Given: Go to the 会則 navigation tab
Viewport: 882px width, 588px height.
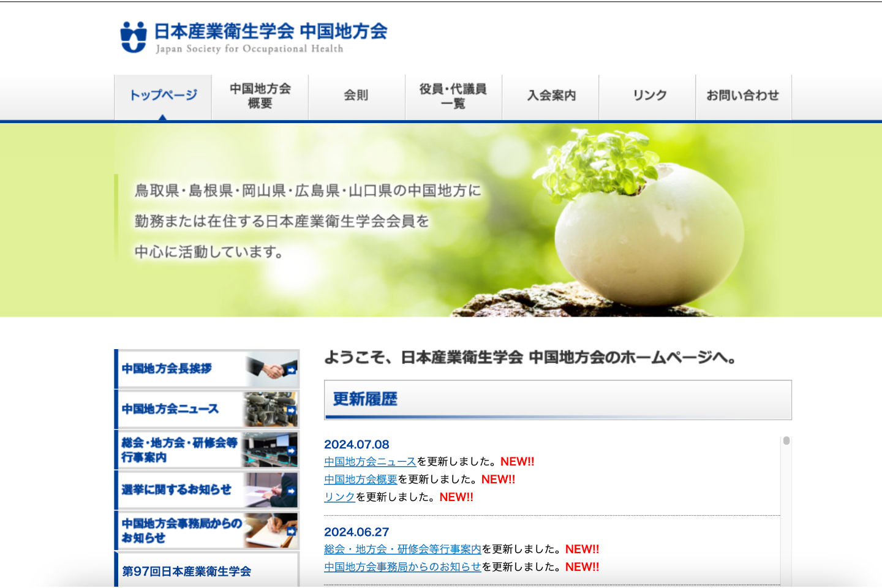Looking at the screenshot, I should coord(356,97).
